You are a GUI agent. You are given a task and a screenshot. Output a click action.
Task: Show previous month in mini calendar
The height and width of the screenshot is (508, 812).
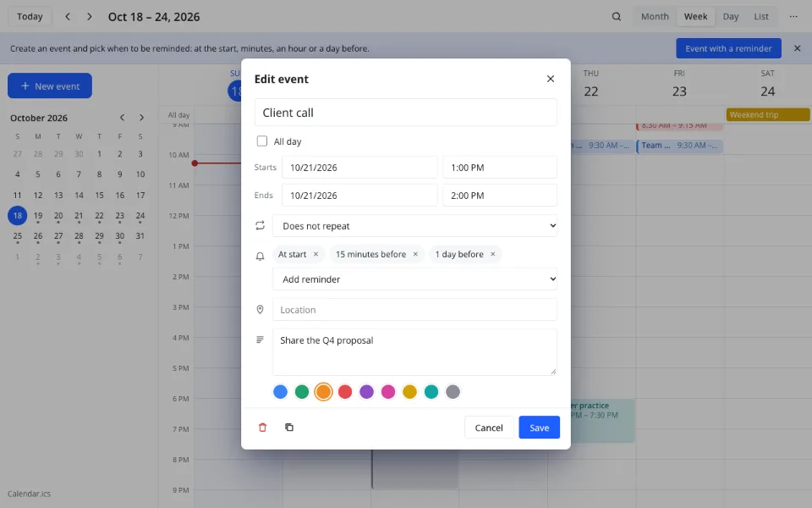click(x=122, y=118)
